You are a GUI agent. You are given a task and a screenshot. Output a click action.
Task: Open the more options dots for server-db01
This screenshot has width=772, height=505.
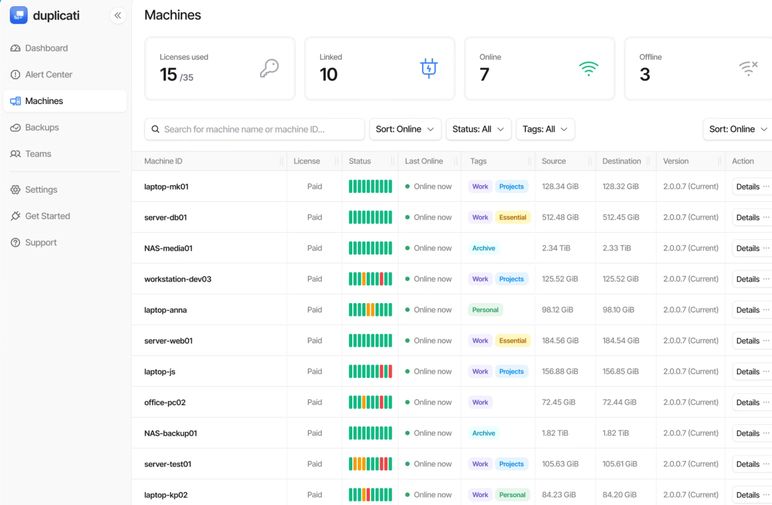coord(766,217)
